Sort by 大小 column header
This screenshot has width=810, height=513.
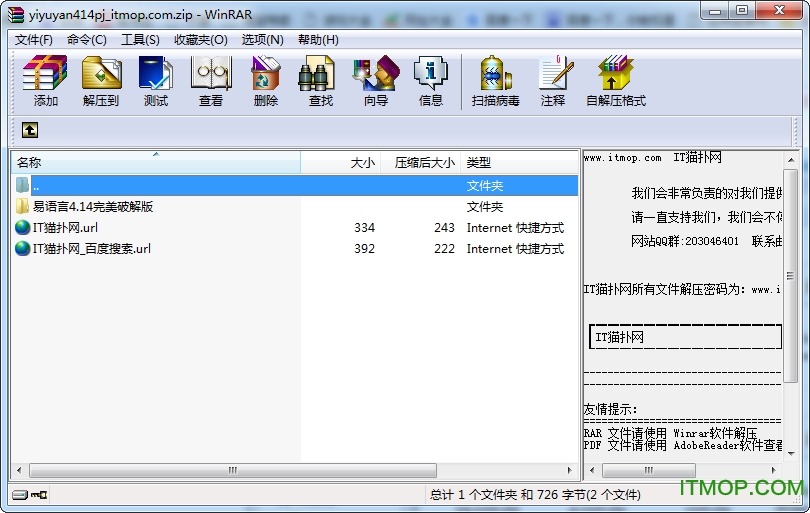point(340,163)
